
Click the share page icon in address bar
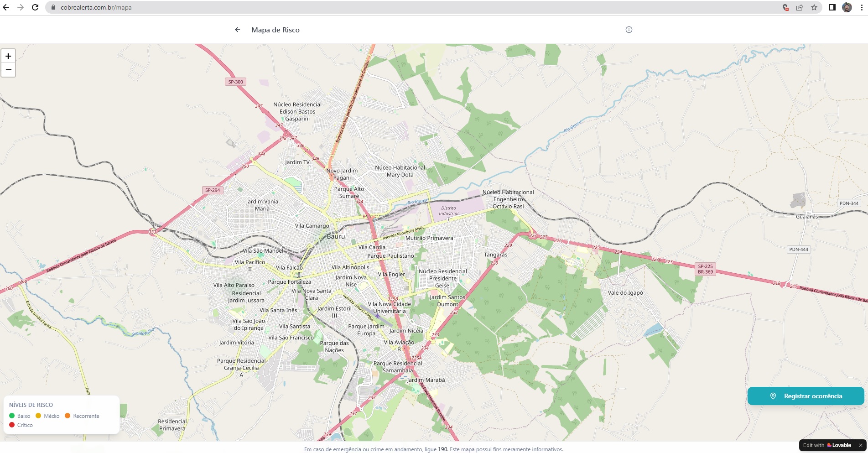pyautogui.click(x=800, y=7)
